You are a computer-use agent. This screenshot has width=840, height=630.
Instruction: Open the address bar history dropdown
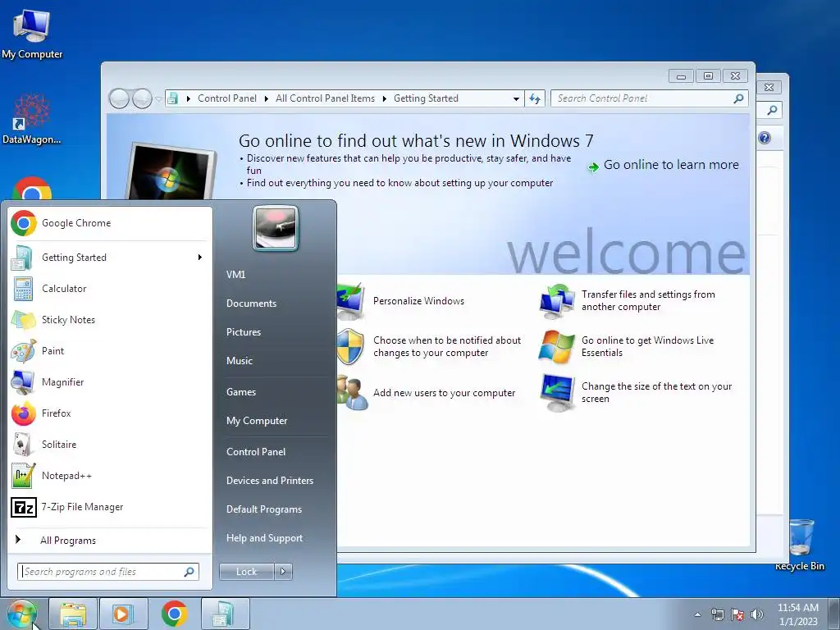point(516,98)
